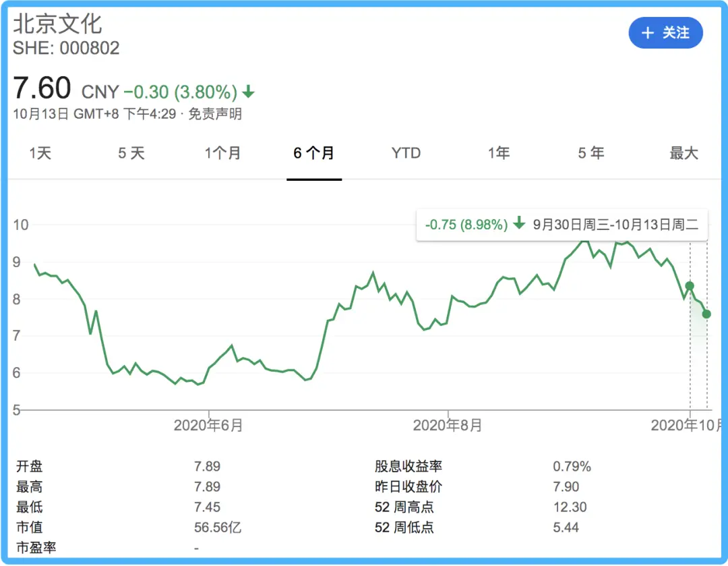Viewport: 728px width, 566px height.
Task: Click the price change -0.30 (3.80%)
Action: tap(181, 92)
